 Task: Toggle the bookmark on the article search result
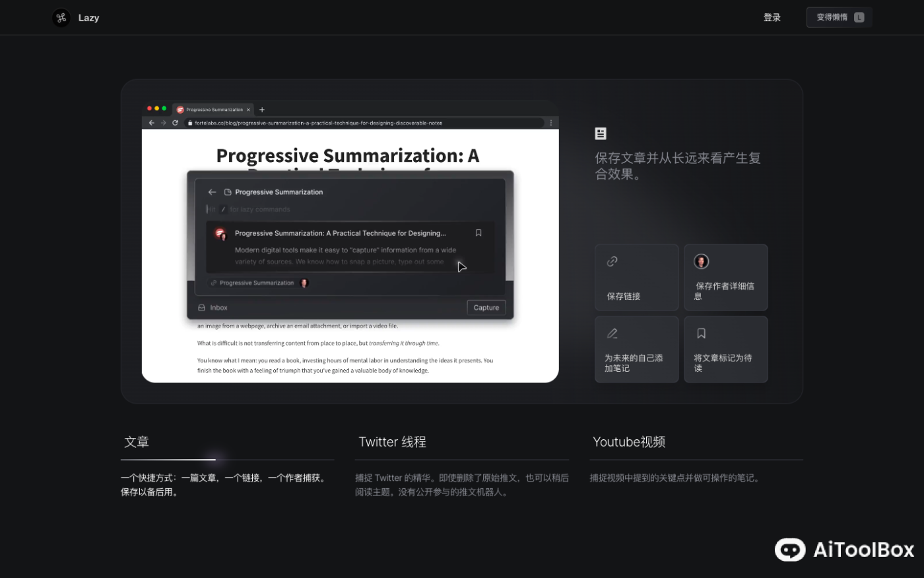[x=478, y=233]
